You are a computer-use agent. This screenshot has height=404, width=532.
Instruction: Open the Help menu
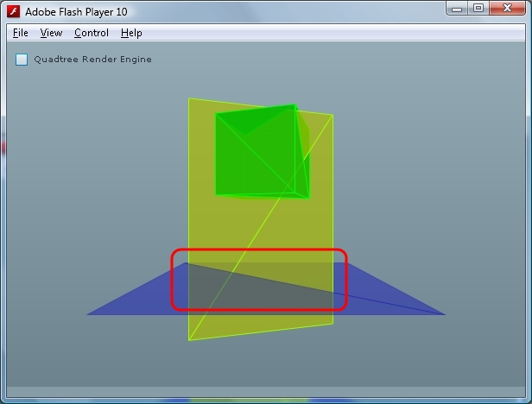pos(131,33)
